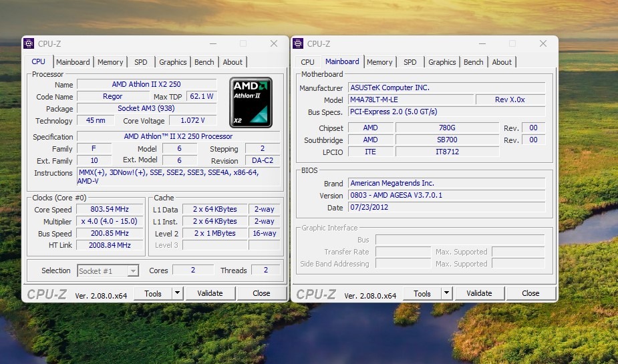
Task: Close right CPU-Z window with X
Action: [x=543, y=43]
